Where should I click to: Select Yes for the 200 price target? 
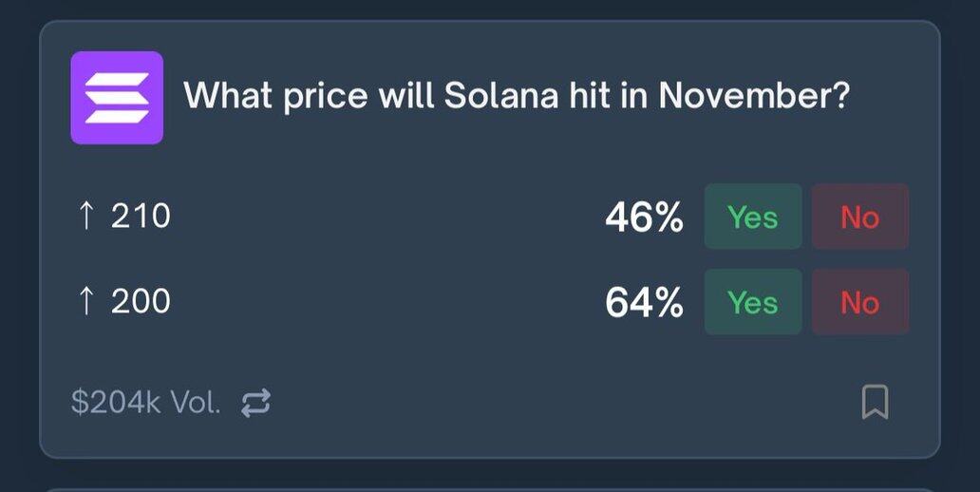[x=752, y=302]
